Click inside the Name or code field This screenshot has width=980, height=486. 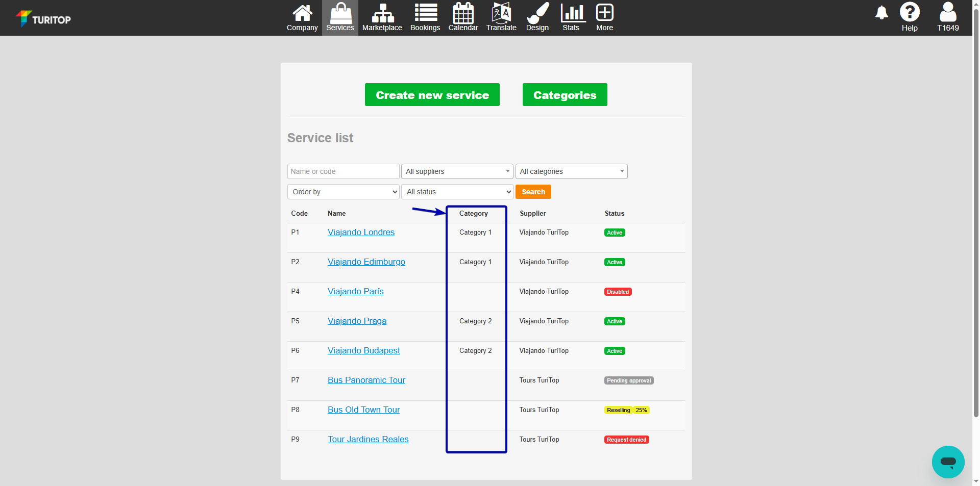343,171
